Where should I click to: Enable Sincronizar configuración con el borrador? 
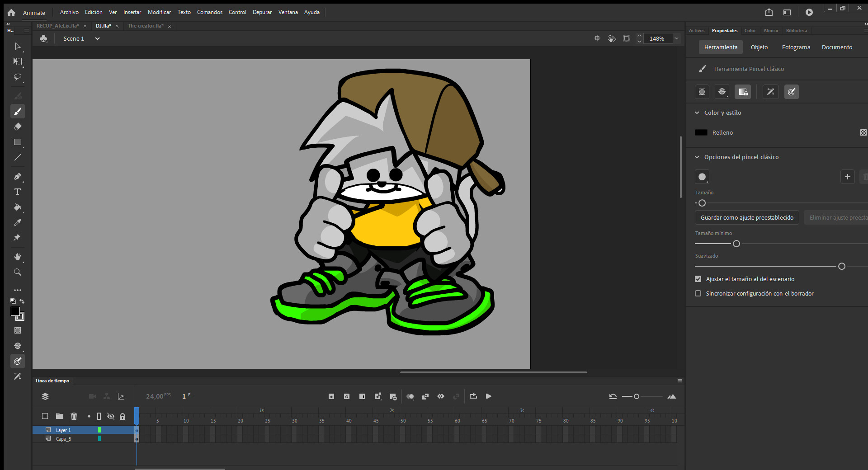point(698,293)
